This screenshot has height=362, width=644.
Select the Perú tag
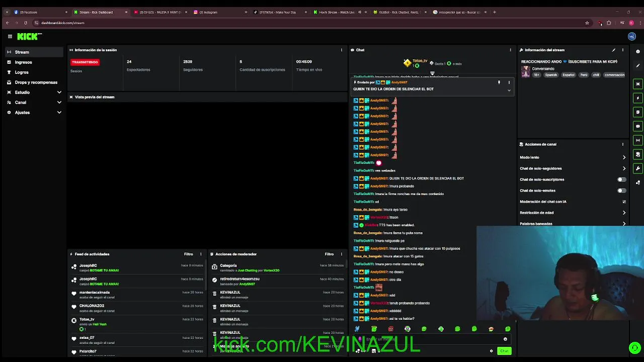coord(584,75)
